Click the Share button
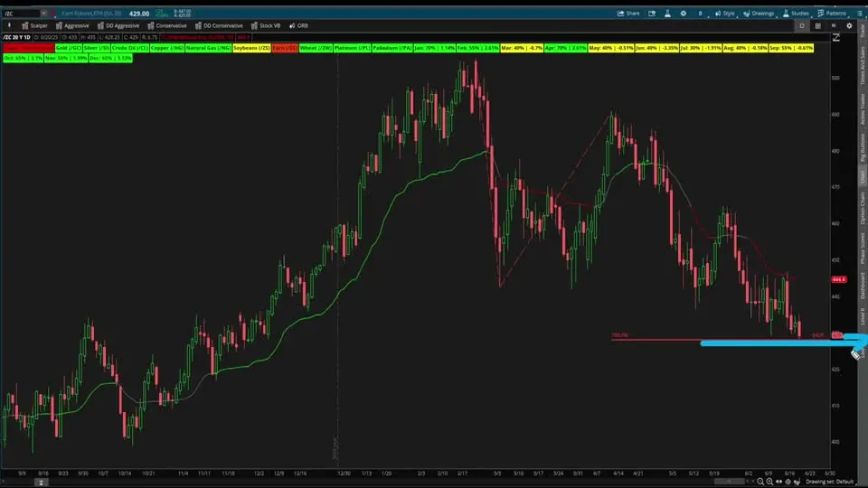Screen dimensions: 868x488 [628, 14]
